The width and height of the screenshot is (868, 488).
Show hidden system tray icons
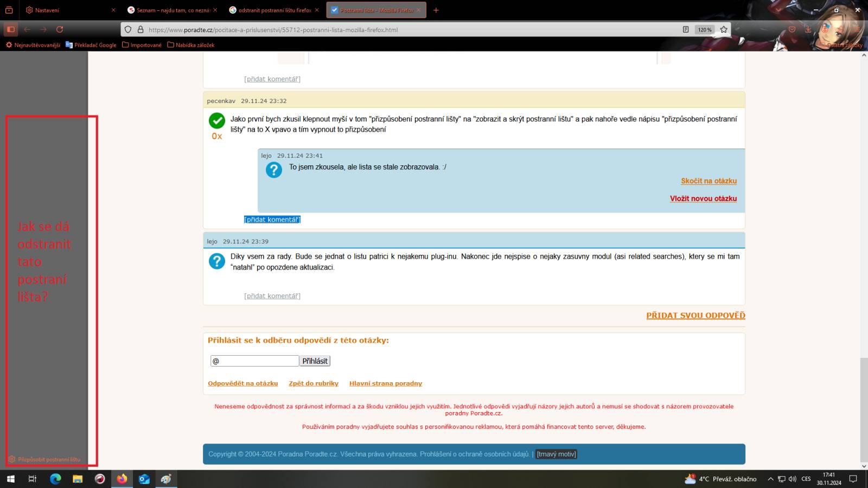[x=770, y=479]
